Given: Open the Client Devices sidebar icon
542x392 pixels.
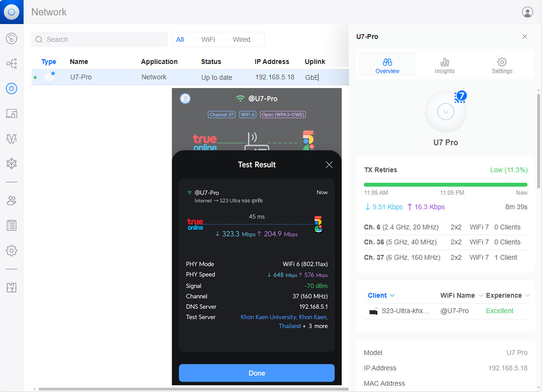Looking at the screenshot, I should [12, 114].
